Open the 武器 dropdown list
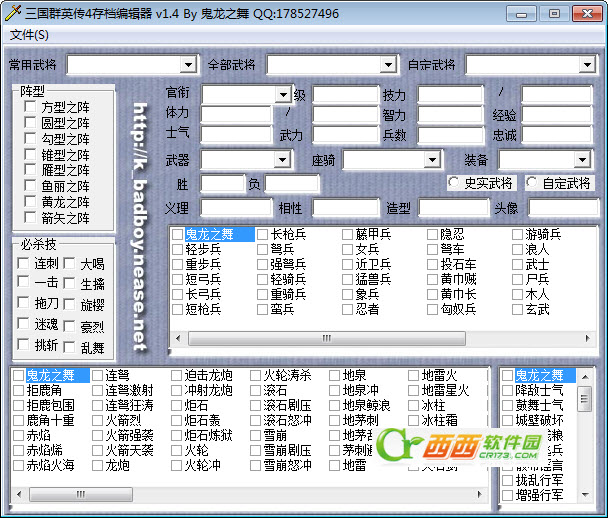 tap(282, 159)
